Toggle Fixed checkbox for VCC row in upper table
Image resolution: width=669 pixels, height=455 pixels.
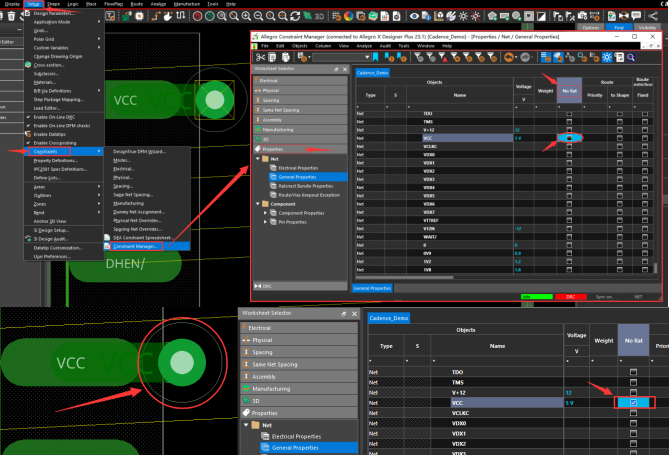(x=645, y=138)
